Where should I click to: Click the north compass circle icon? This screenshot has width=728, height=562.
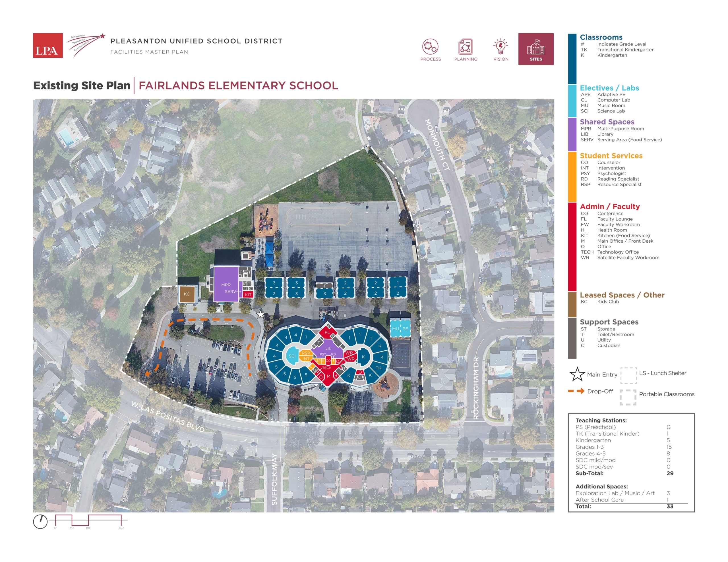[x=40, y=521]
